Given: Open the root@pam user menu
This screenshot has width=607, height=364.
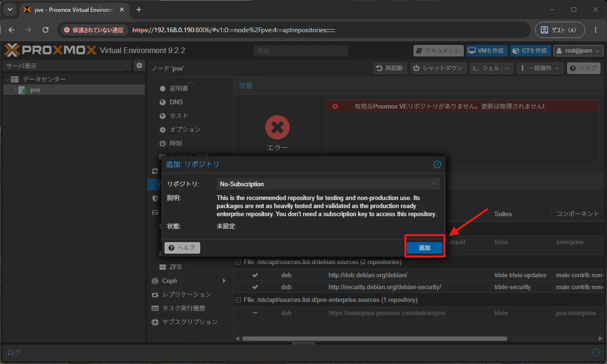Looking at the screenshot, I should [579, 51].
